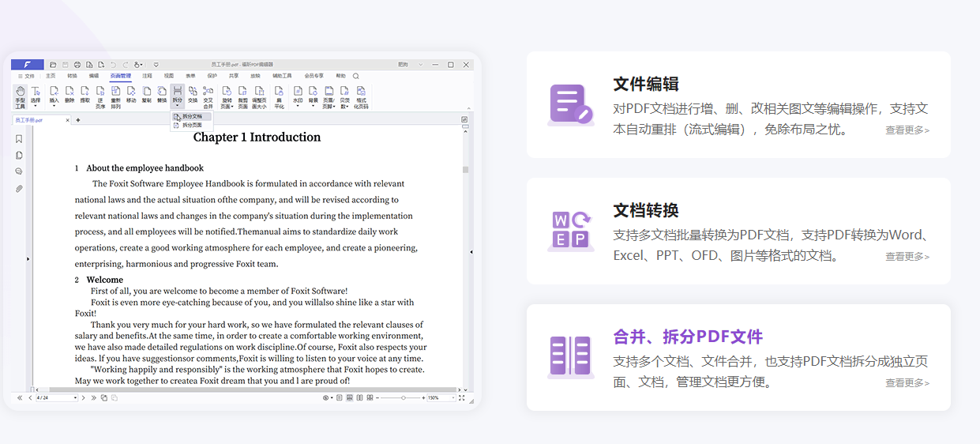Image resolution: width=980 pixels, height=444 pixels.
Task: Select 拆分文档 from the split menu
Action: [x=192, y=116]
